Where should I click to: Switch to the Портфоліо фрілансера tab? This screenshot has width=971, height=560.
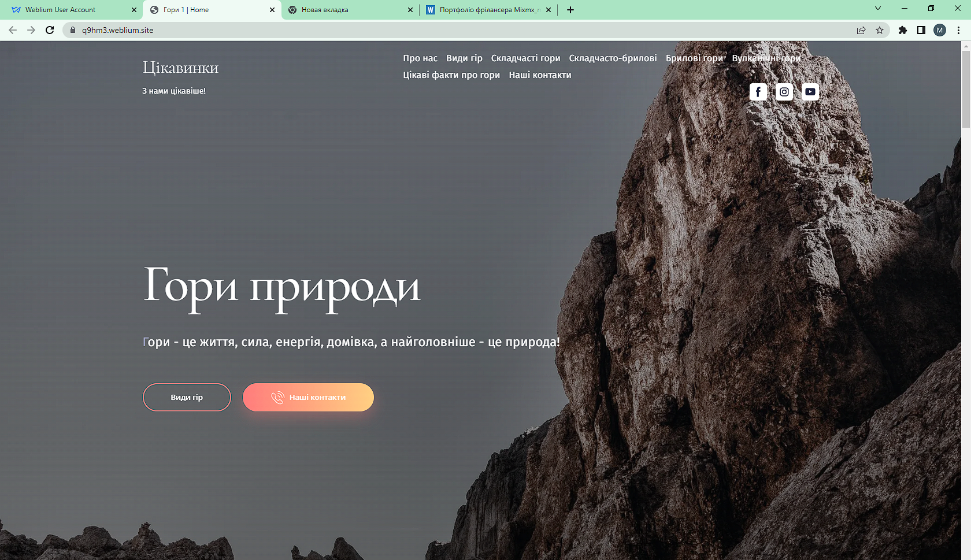pyautogui.click(x=488, y=10)
